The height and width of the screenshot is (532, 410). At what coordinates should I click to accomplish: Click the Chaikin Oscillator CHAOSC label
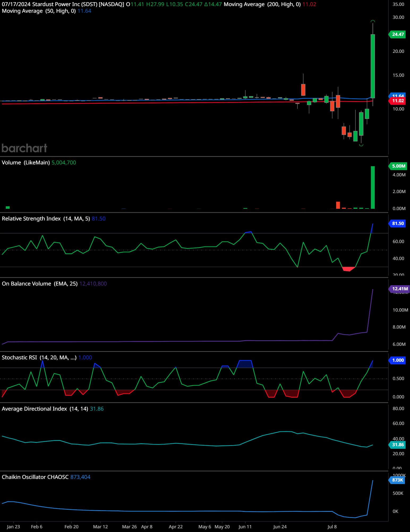35,477
